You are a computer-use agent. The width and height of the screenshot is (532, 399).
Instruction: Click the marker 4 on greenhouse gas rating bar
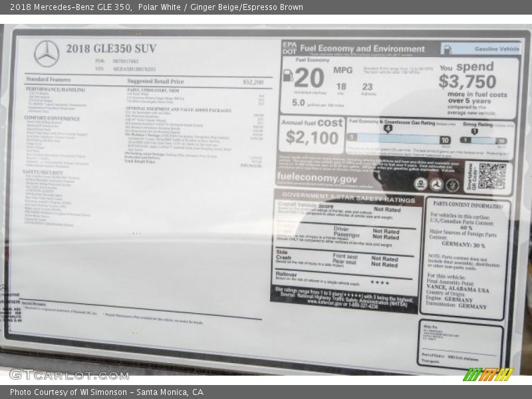(x=388, y=129)
